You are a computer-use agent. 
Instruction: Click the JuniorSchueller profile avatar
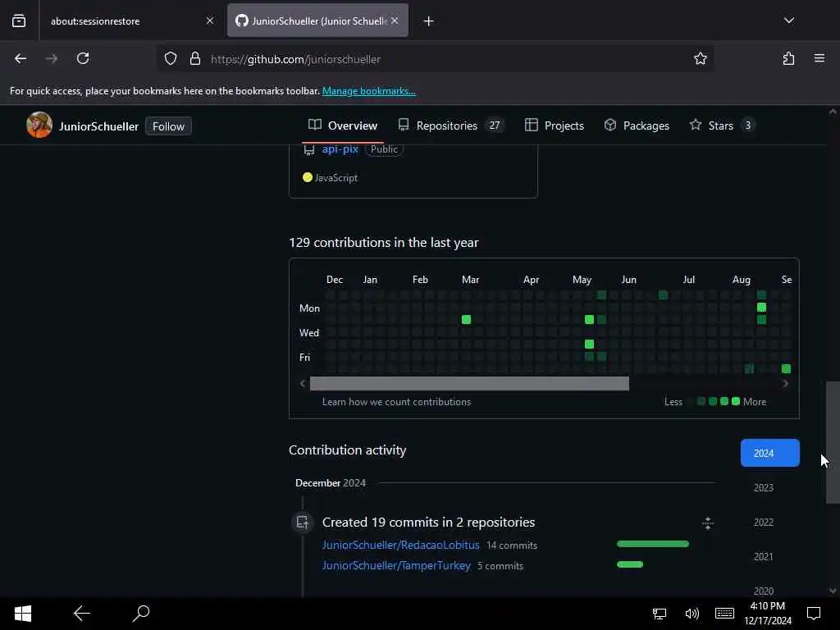coord(39,126)
